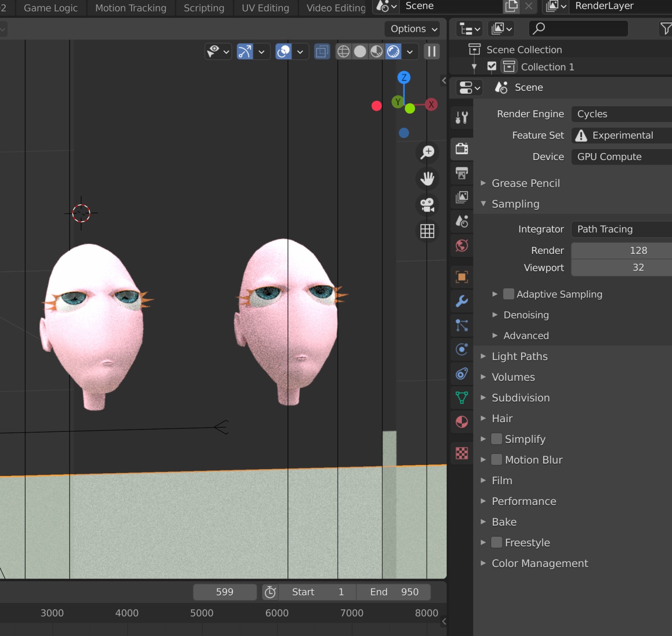The width and height of the screenshot is (672, 636).
Task: Enable the Motion Blur checkbox
Action: tap(497, 460)
